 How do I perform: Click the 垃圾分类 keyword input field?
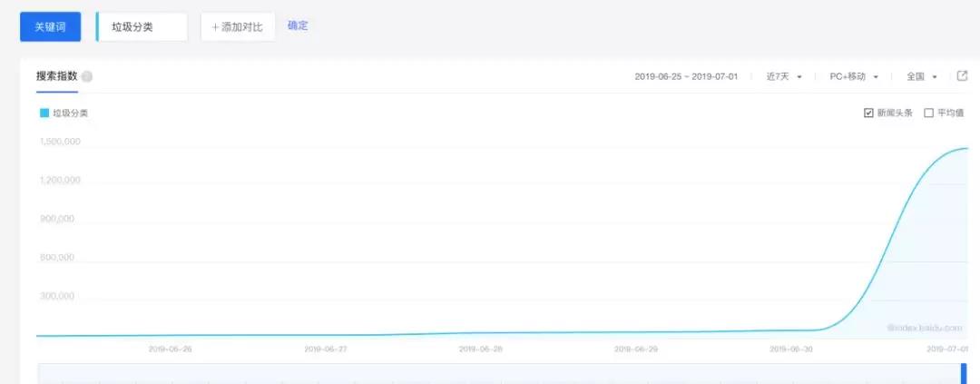pos(142,27)
